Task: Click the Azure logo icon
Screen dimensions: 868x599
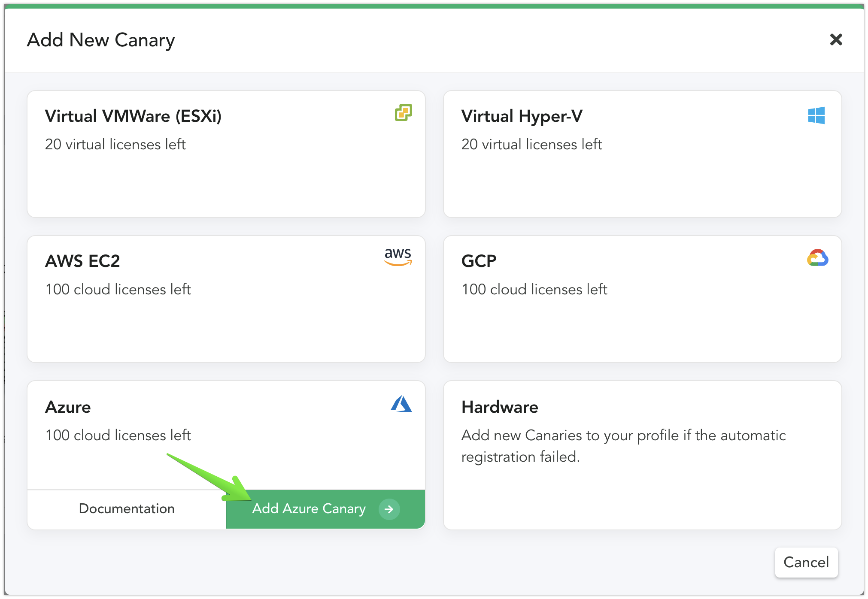Action: pyautogui.click(x=401, y=404)
